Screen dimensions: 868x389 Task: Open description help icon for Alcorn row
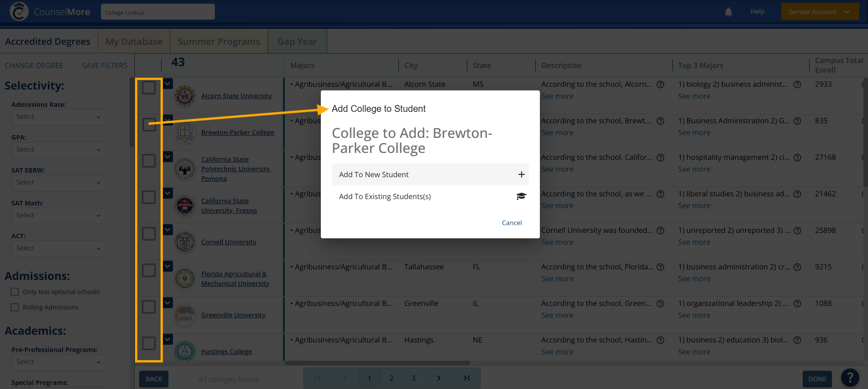tap(660, 84)
